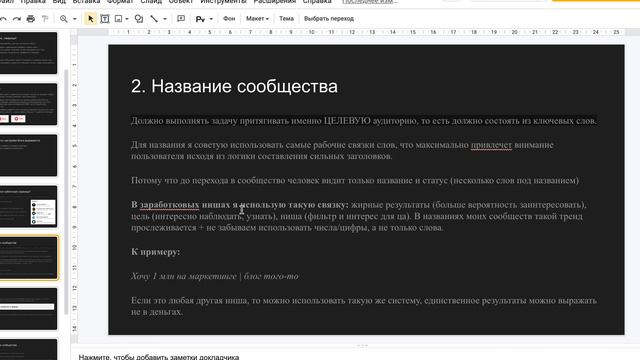Click the slide title '2. Название сообщества'

tap(234, 87)
